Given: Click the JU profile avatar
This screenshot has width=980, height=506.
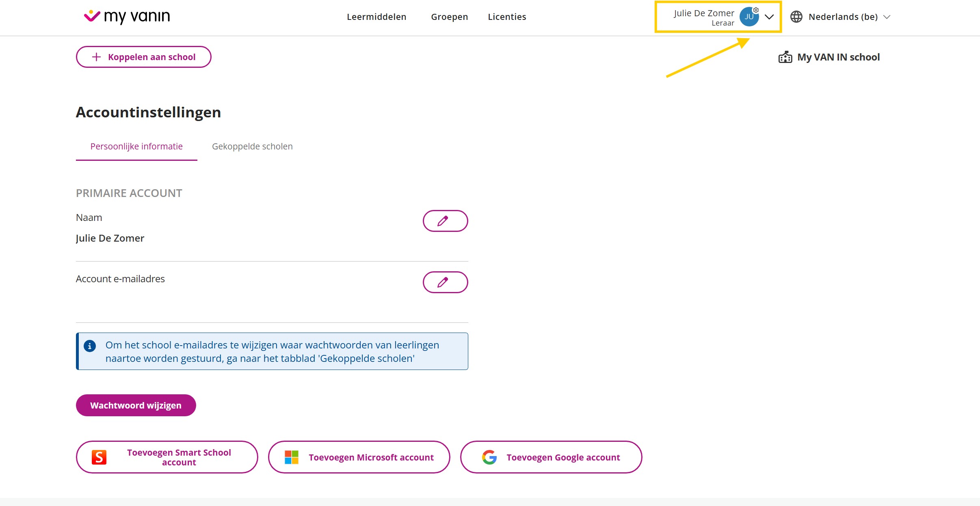Looking at the screenshot, I should pyautogui.click(x=749, y=17).
